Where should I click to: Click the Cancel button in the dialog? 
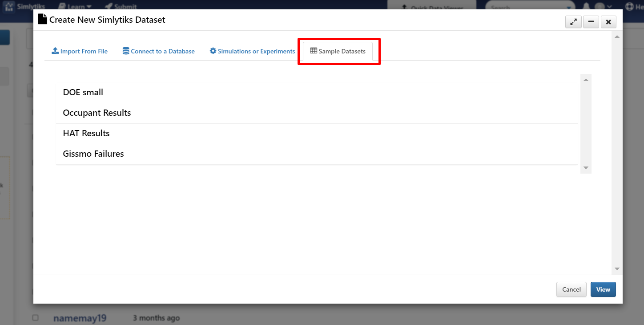coord(572,289)
